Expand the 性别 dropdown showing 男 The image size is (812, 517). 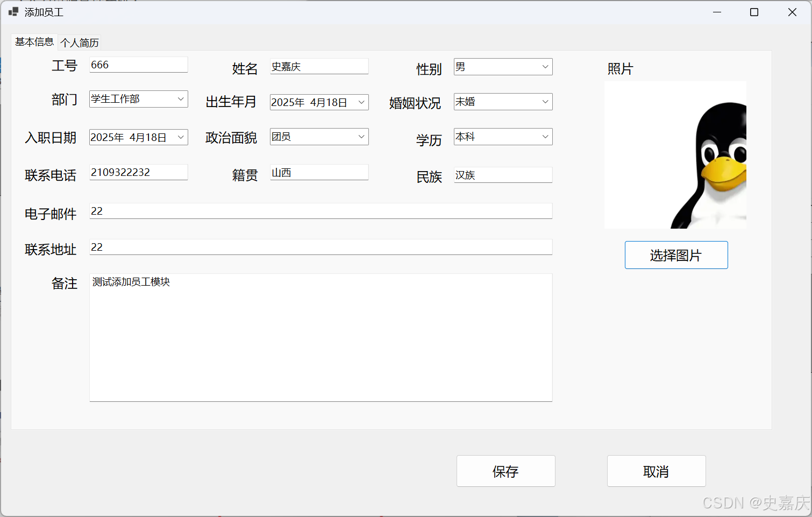click(503, 67)
